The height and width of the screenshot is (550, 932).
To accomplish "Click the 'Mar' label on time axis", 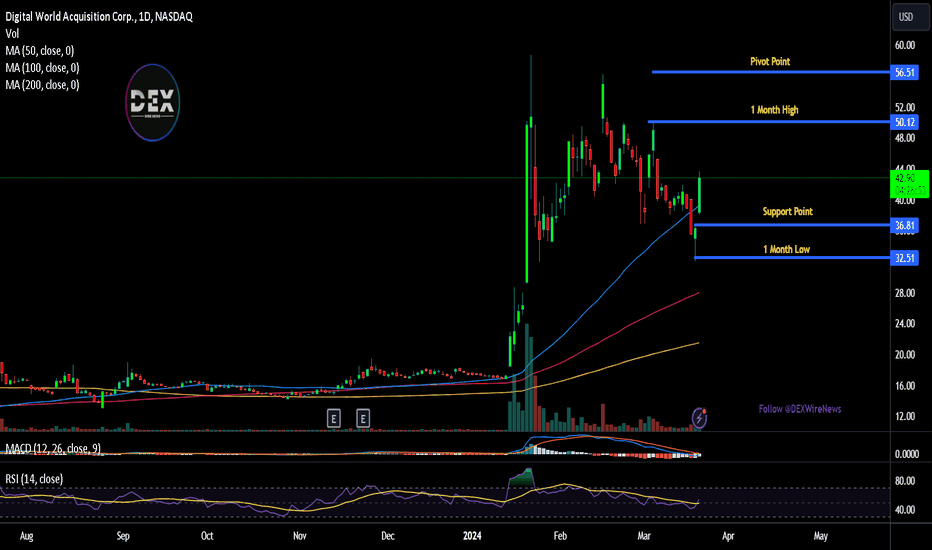I will tap(644, 536).
